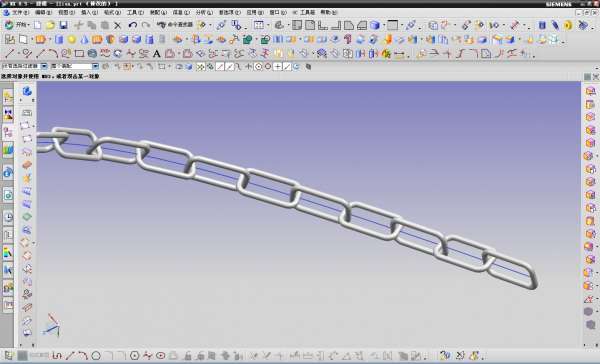Undo the last action with the arrow
The height and width of the screenshot is (364, 600).
coord(132,25)
